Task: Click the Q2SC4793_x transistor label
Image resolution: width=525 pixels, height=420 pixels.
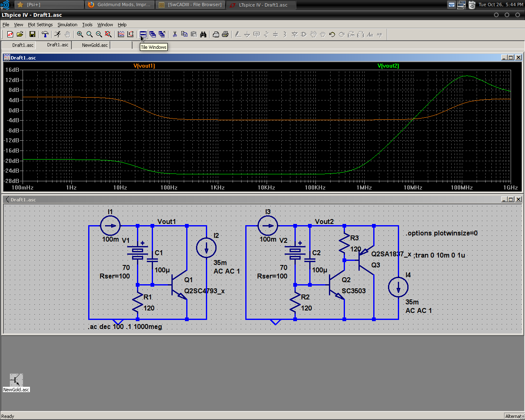Action: pos(205,291)
